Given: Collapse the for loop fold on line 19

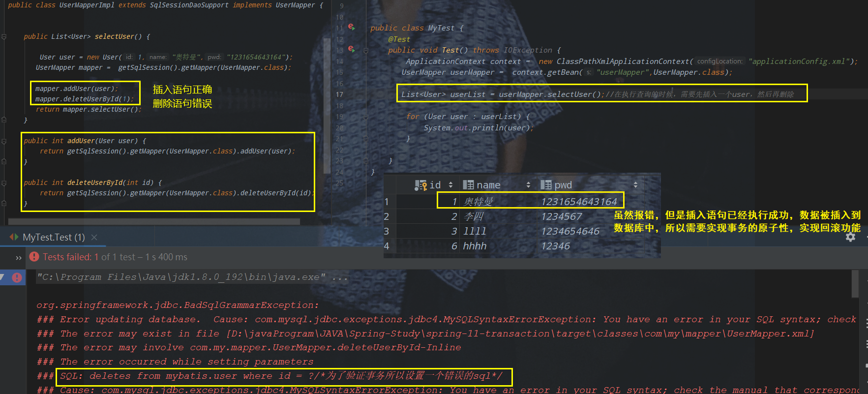Looking at the screenshot, I should pyautogui.click(x=366, y=117).
